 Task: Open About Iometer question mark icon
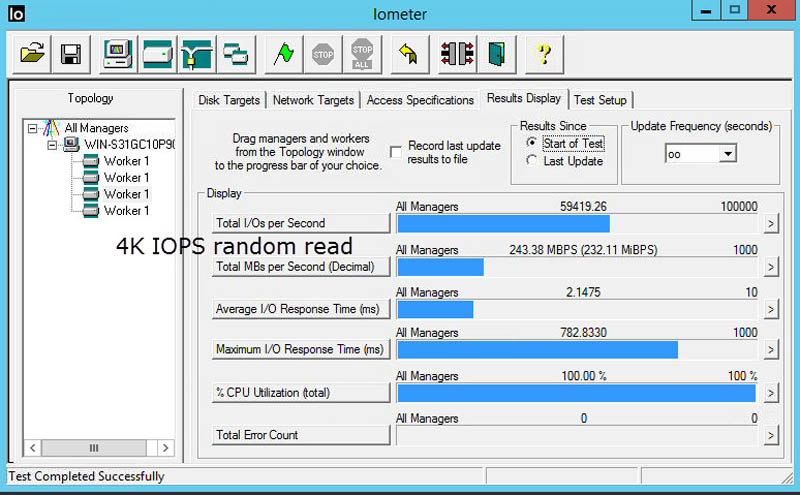(x=544, y=54)
